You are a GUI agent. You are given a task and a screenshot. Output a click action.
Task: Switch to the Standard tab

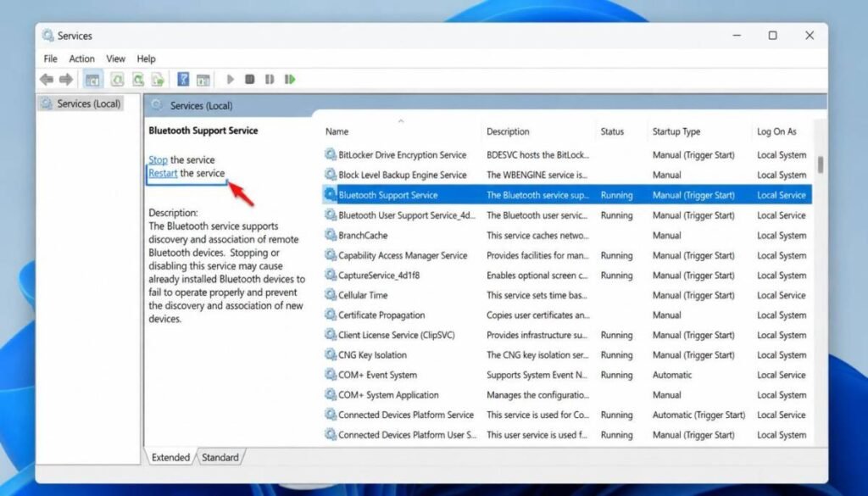(x=220, y=457)
